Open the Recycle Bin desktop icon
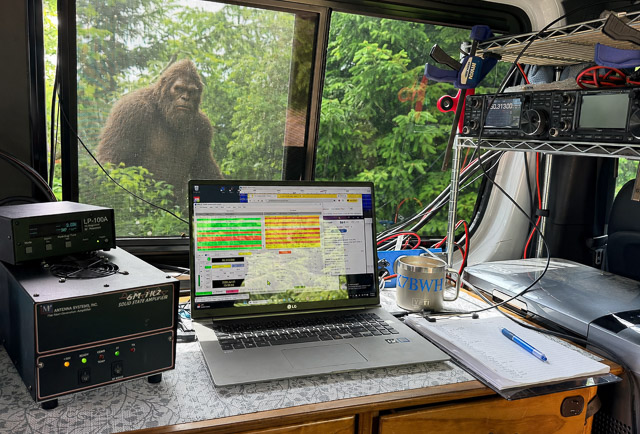 (197, 189)
